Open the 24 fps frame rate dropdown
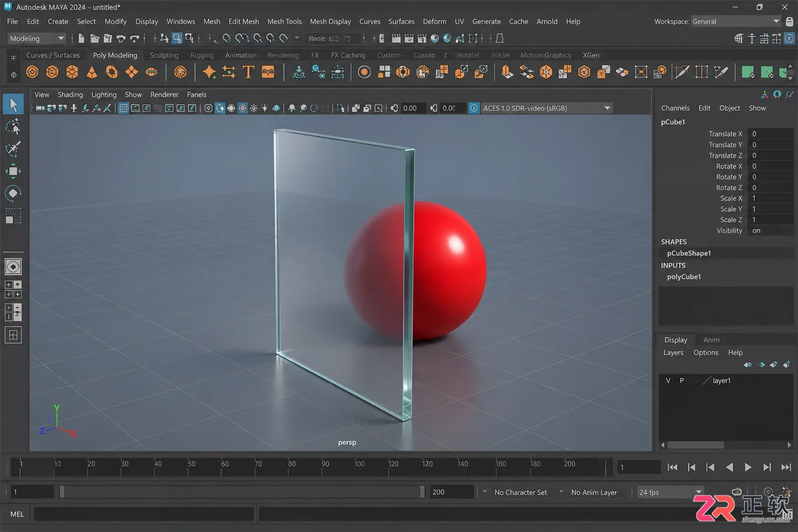This screenshot has width=798, height=532. pos(670,492)
